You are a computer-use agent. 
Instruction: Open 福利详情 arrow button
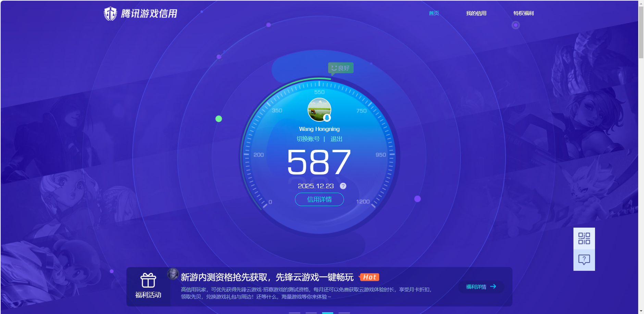[481, 287]
